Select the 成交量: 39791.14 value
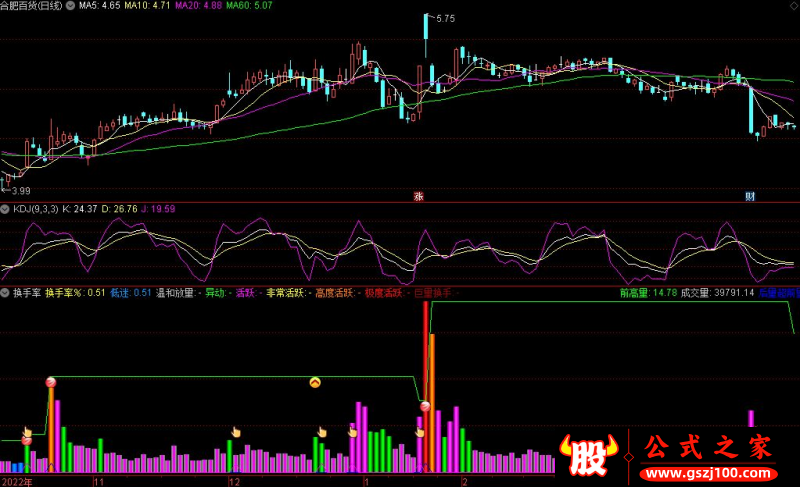 coord(717,293)
